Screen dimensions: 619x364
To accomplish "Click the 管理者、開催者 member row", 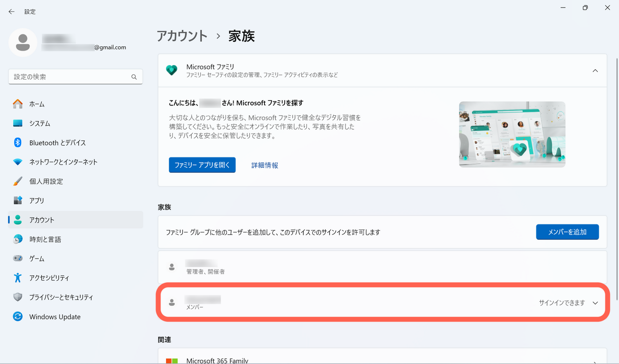I will coord(382,267).
